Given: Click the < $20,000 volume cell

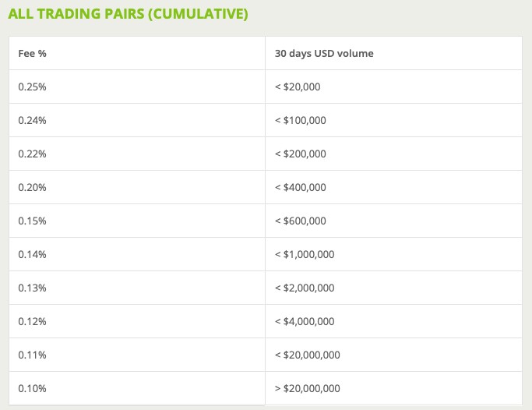Looking at the screenshot, I should tap(393, 87).
